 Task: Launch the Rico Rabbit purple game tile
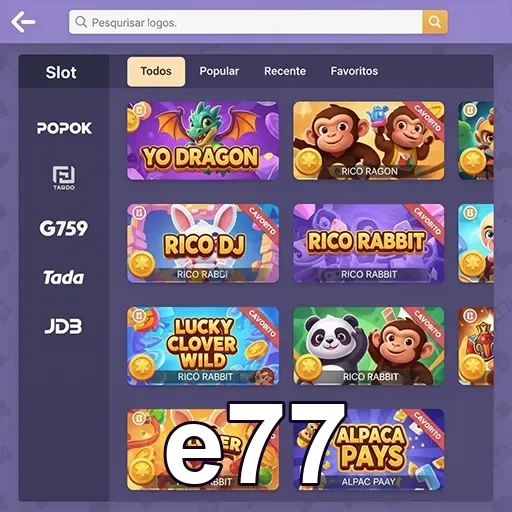369,243
